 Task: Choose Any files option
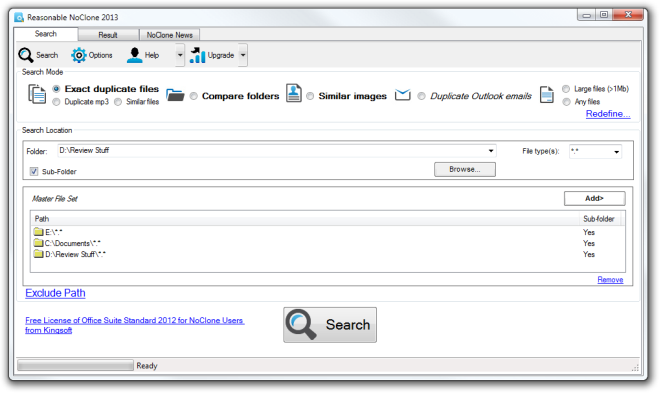(567, 102)
